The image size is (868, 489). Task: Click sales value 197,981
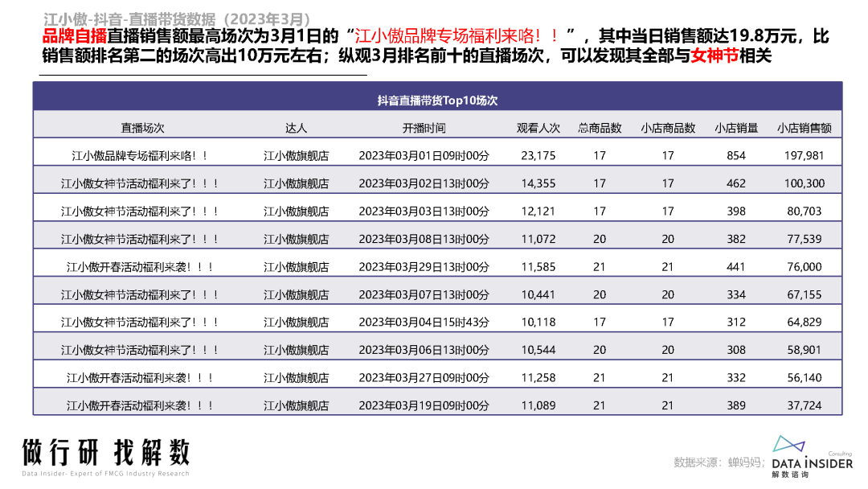805,155
